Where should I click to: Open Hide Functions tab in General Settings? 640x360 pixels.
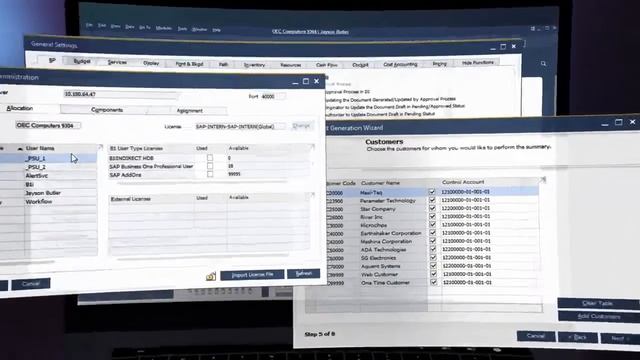pyautogui.click(x=478, y=63)
